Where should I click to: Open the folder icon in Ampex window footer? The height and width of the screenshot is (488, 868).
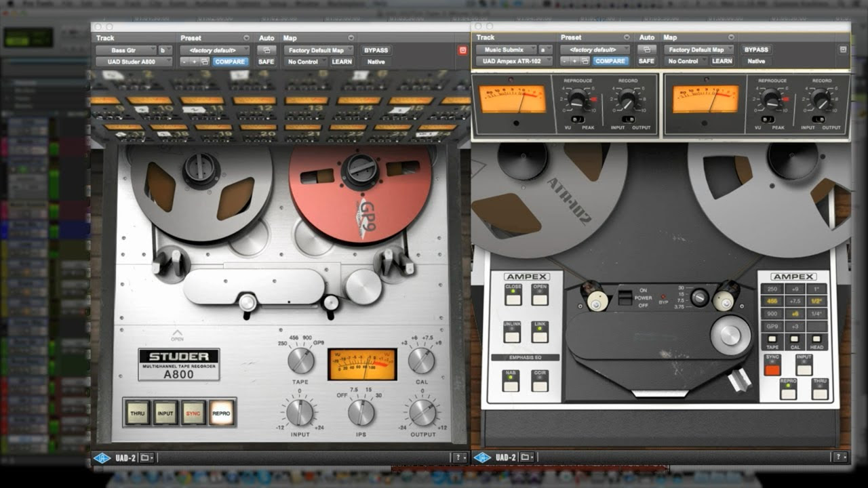tap(527, 457)
